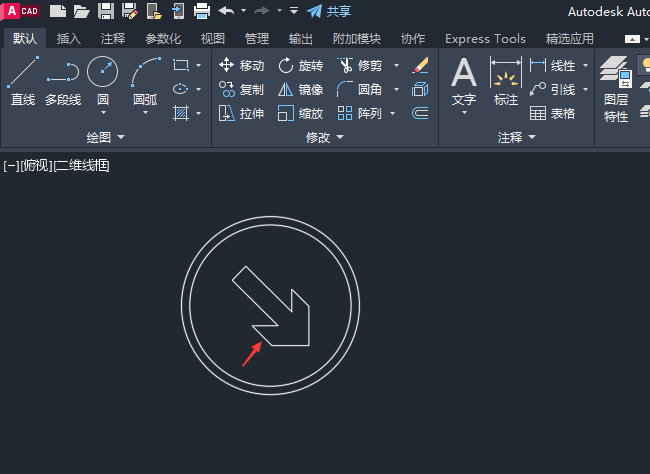This screenshot has width=650, height=474.
Task: Click the [俯视] view control label
Action: click(x=36, y=166)
